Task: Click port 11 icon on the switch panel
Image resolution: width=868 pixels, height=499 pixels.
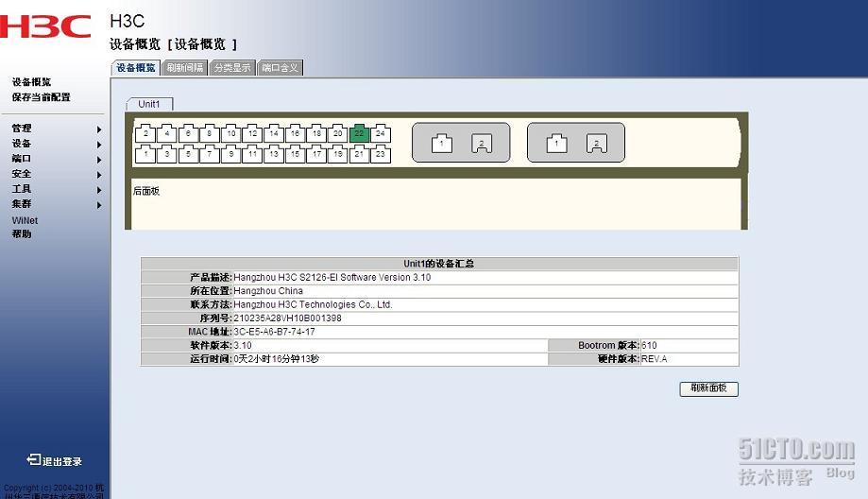Action: click(252, 154)
